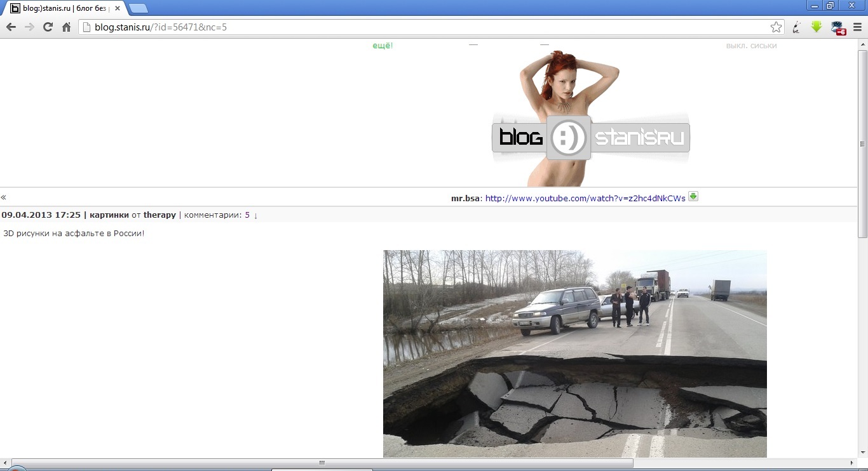
Task: Click inside the address bar
Action: pos(254,27)
